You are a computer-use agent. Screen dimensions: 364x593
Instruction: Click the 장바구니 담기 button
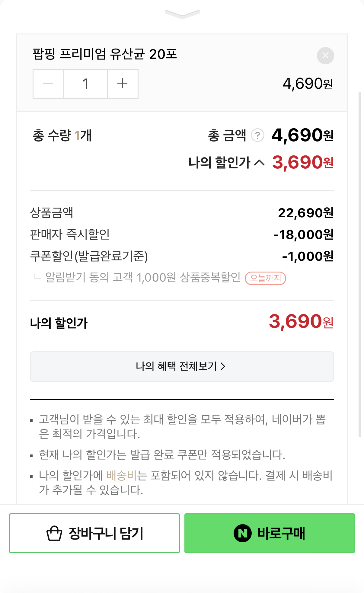(x=94, y=533)
